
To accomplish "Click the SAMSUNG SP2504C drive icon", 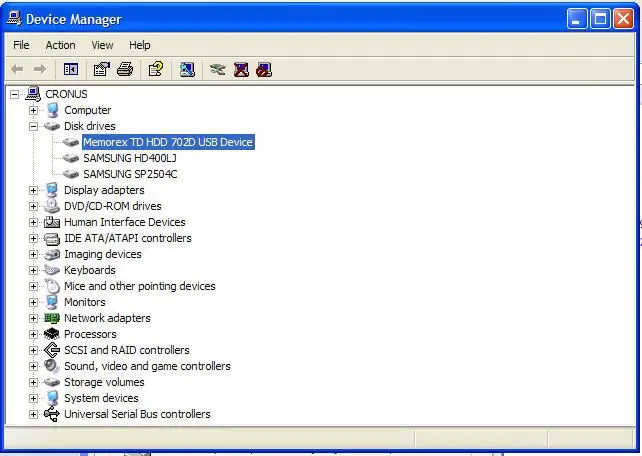I will 71,174.
